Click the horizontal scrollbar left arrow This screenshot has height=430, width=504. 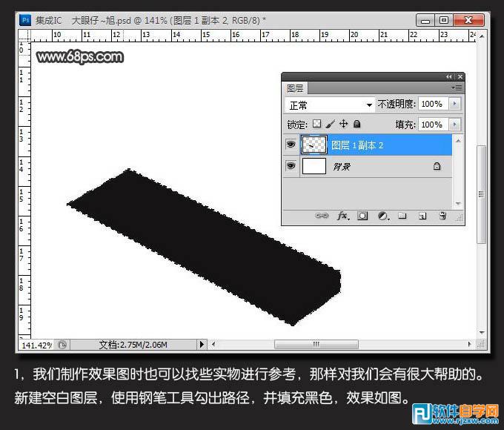pos(213,345)
